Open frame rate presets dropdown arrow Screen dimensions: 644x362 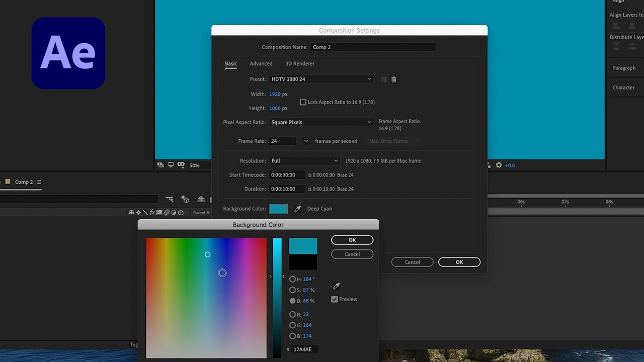[305, 141]
